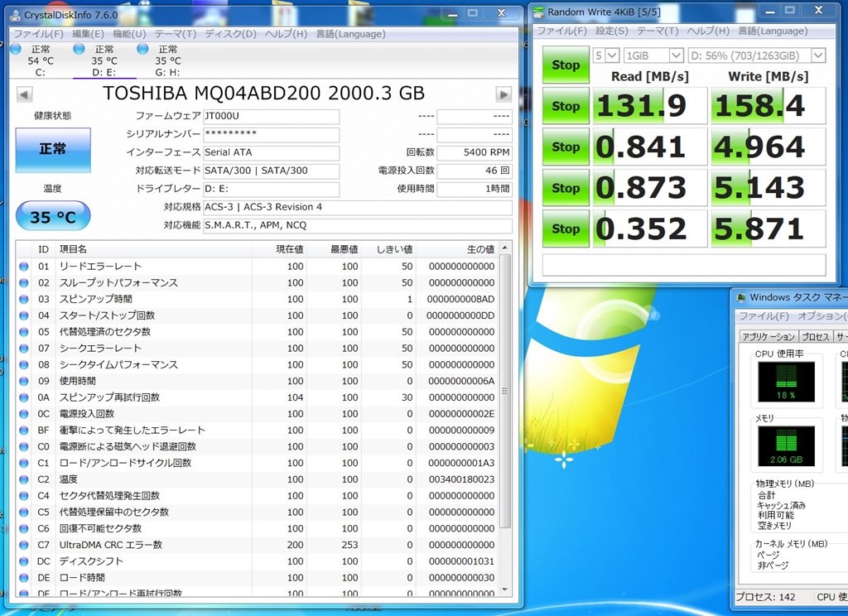Image resolution: width=848 pixels, height=616 pixels.
Task: Click the しきい値 column header
Action: (388, 249)
